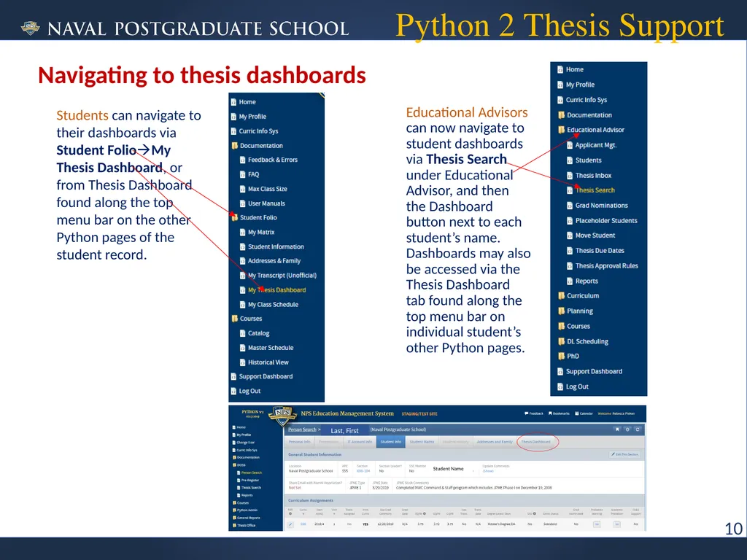Click the Naval Postgraduate School crest logo
747x560 pixels.
tap(31, 28)
